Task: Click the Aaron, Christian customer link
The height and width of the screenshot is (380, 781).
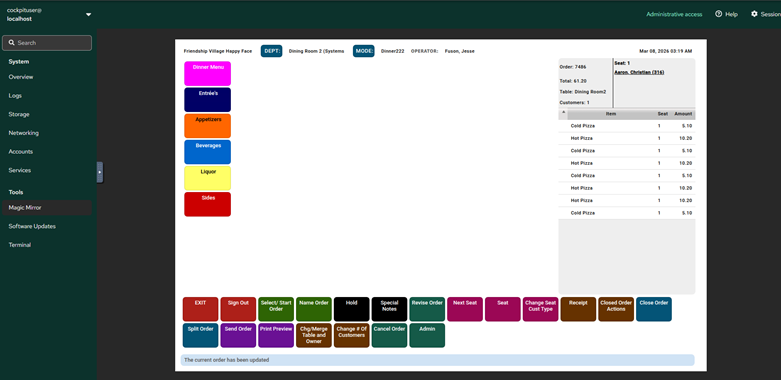Action: point(639,72)
